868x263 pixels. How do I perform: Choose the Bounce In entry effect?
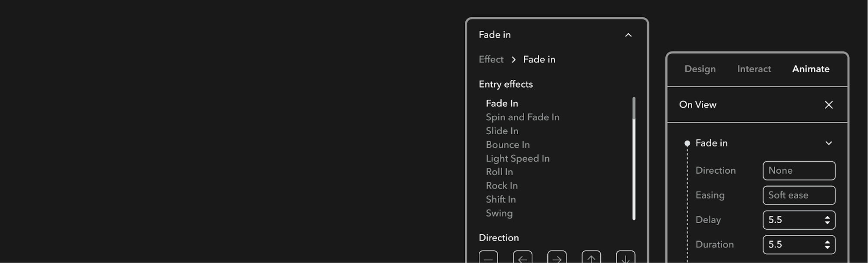(508, 145)
